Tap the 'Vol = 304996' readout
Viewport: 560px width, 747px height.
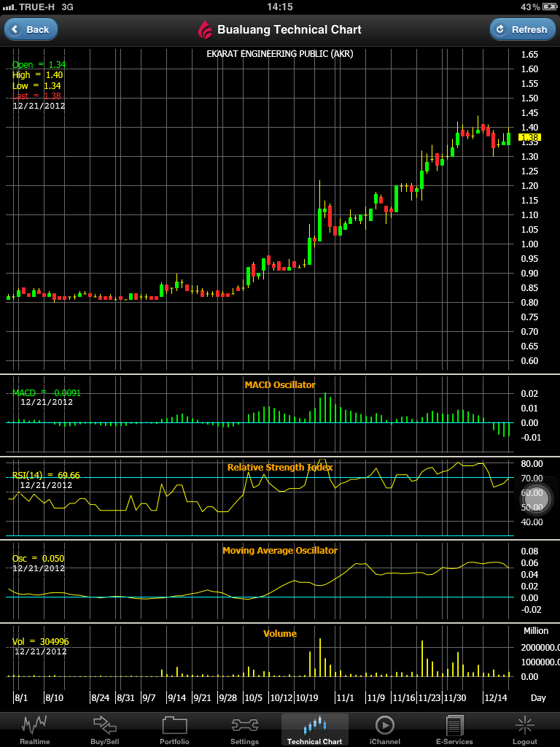[41, 642]
